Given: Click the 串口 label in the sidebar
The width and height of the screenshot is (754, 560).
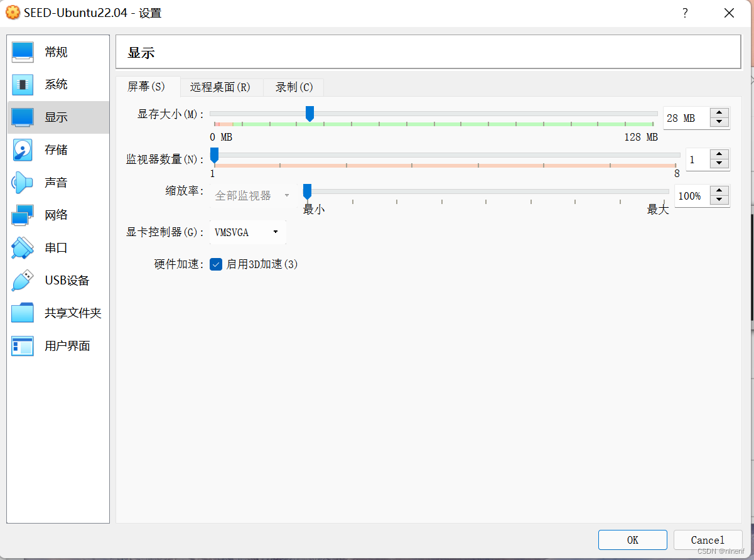Looking at the screenshot, I should pos(56,248).
